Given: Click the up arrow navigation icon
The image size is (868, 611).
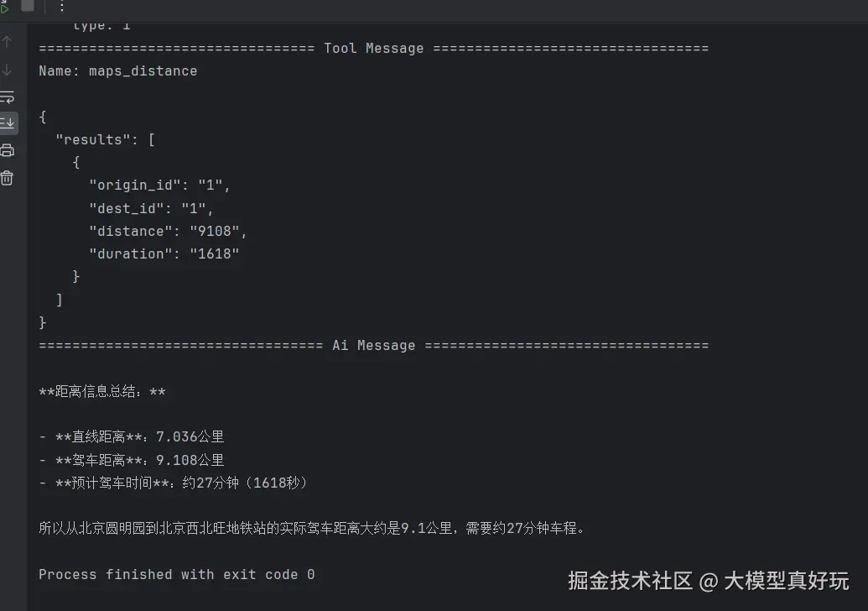Looking at the screenshot, I should [x=7, y=42].
